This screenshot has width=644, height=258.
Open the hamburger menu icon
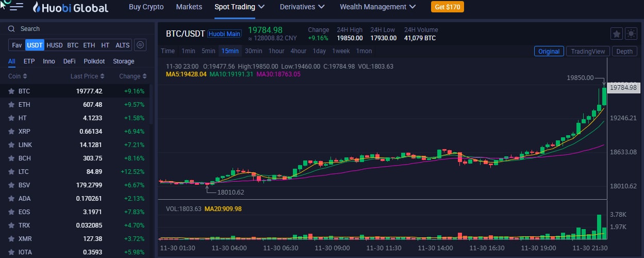click(16, 7)
